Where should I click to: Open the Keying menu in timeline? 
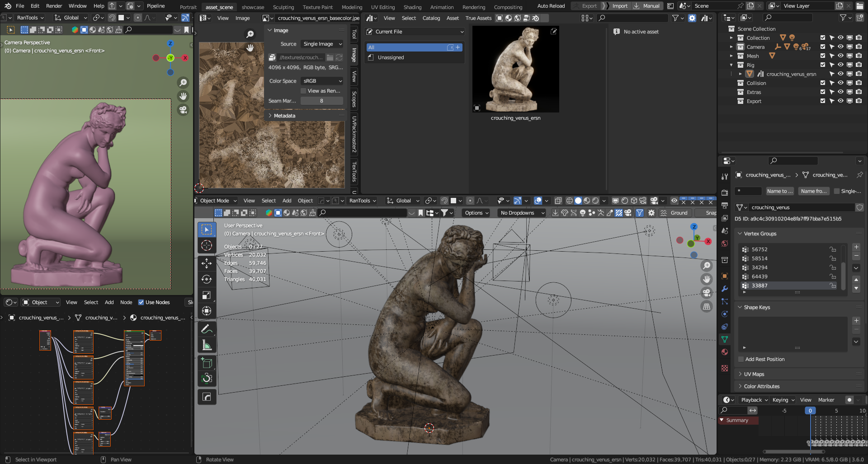click(x=783, y=400)
